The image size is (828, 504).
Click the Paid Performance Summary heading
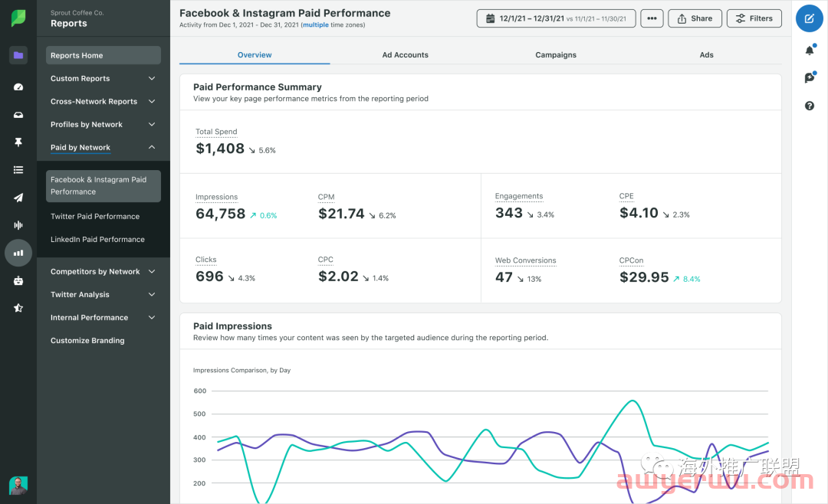(257, 87)
